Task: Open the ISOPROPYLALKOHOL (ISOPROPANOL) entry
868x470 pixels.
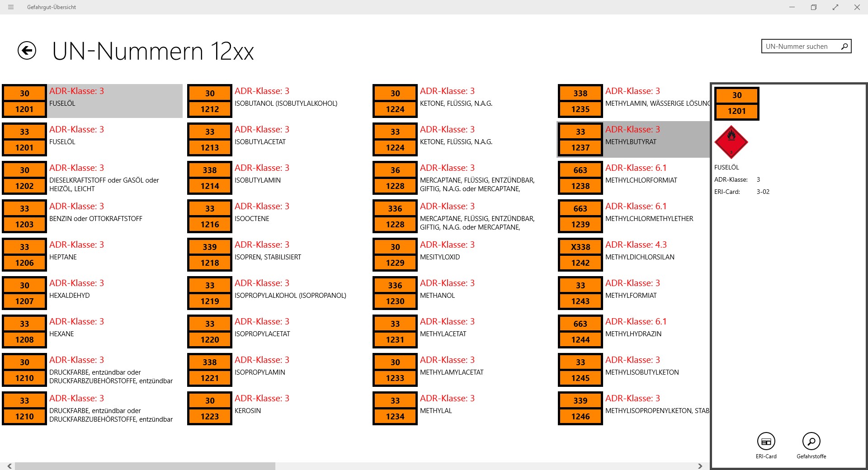Action: pyautogui.click(x=278, y=293)
